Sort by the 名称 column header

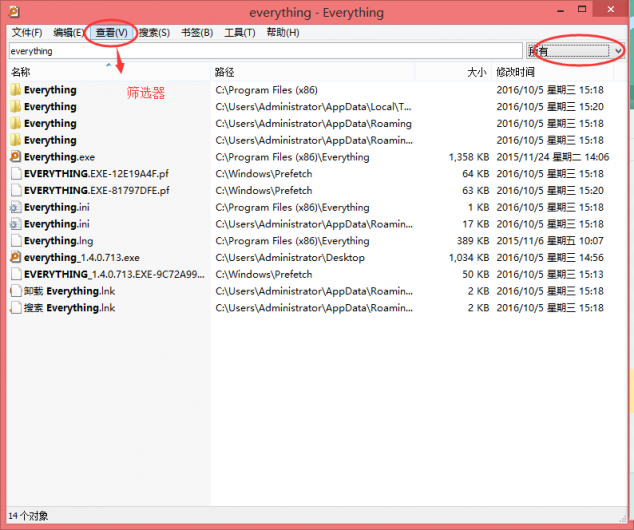(109, 72)
